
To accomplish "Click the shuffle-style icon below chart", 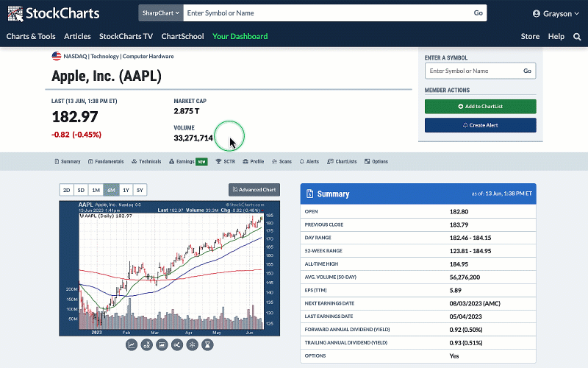I will click(177, 344).
